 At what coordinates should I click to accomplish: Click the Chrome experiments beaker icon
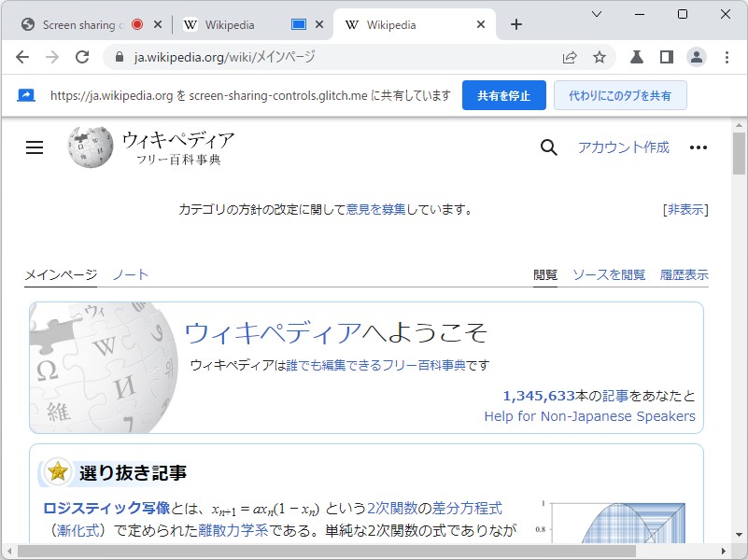(x=636, y=57)
